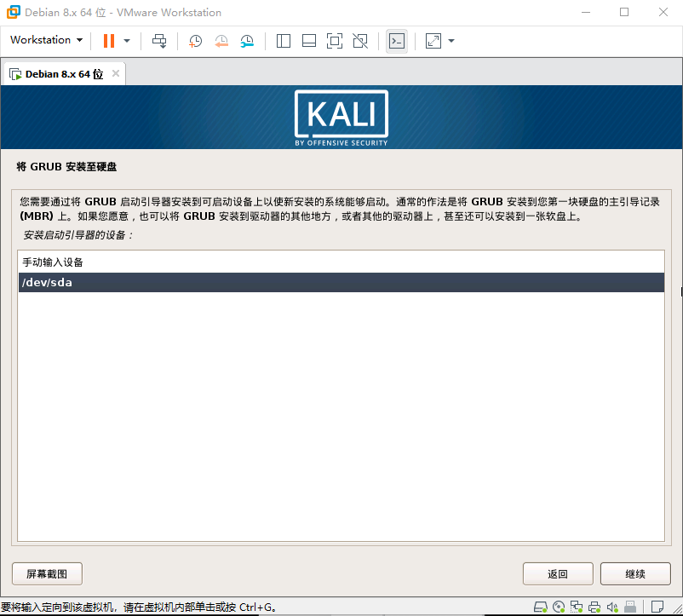This screenshot has width=683, height=616.
Task: Open the Workstation menu
Action: coord(46,40)
